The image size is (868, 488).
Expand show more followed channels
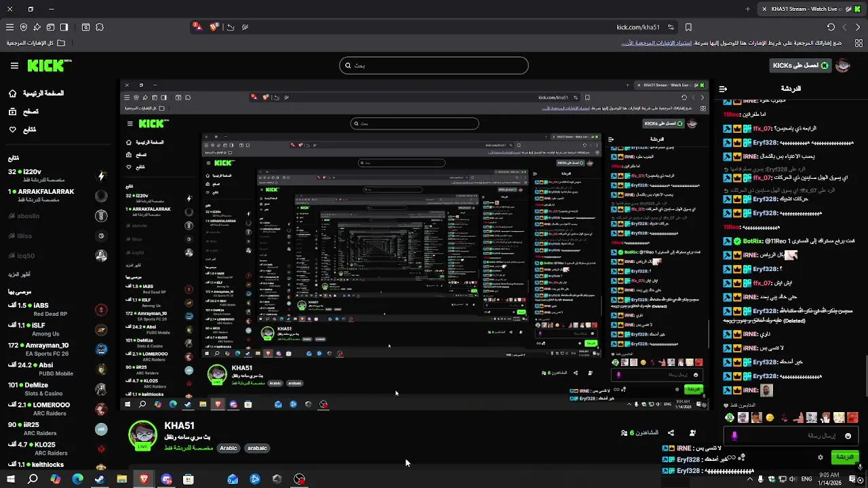19,274
